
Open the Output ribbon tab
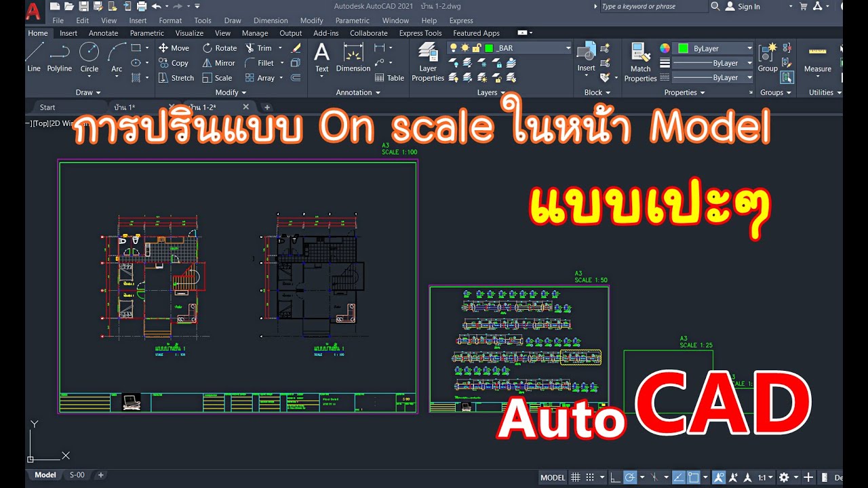(x=291, y=33)
